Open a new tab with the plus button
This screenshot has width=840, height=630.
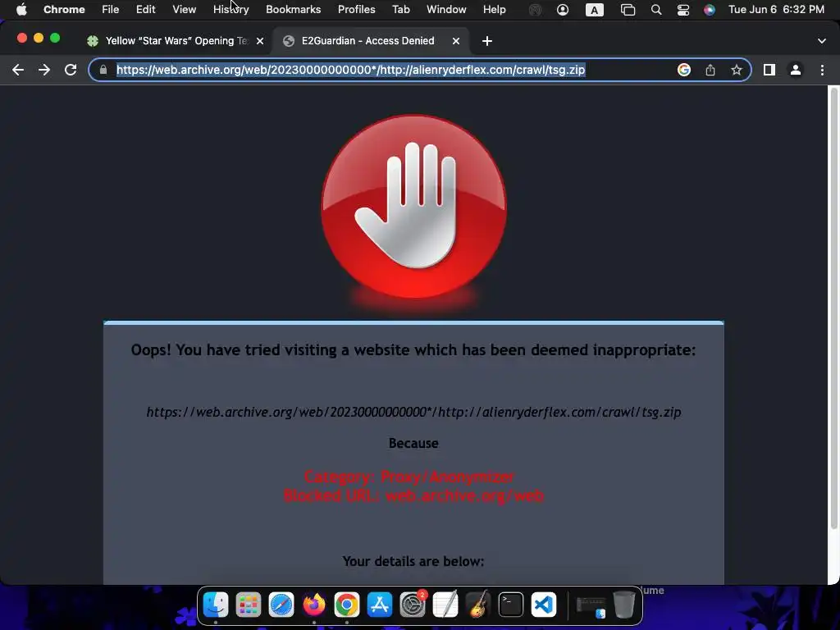click(x=487, y=41)
